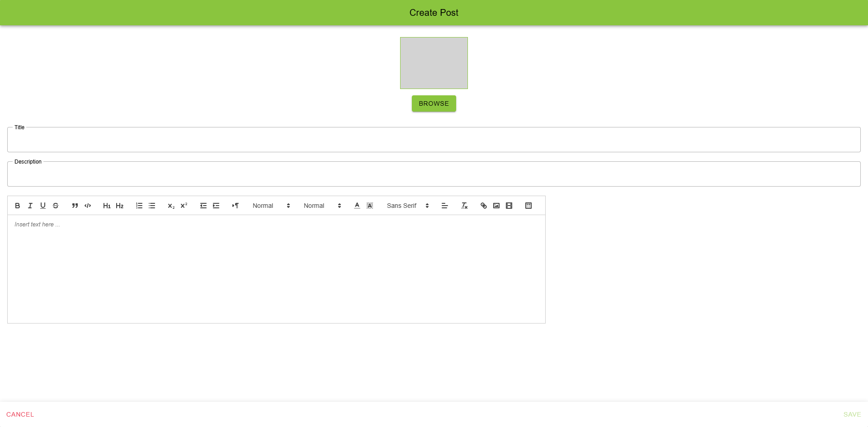This screenshot has height=427, width=868.
Task: Insert a code block
Action: [88, 206]
